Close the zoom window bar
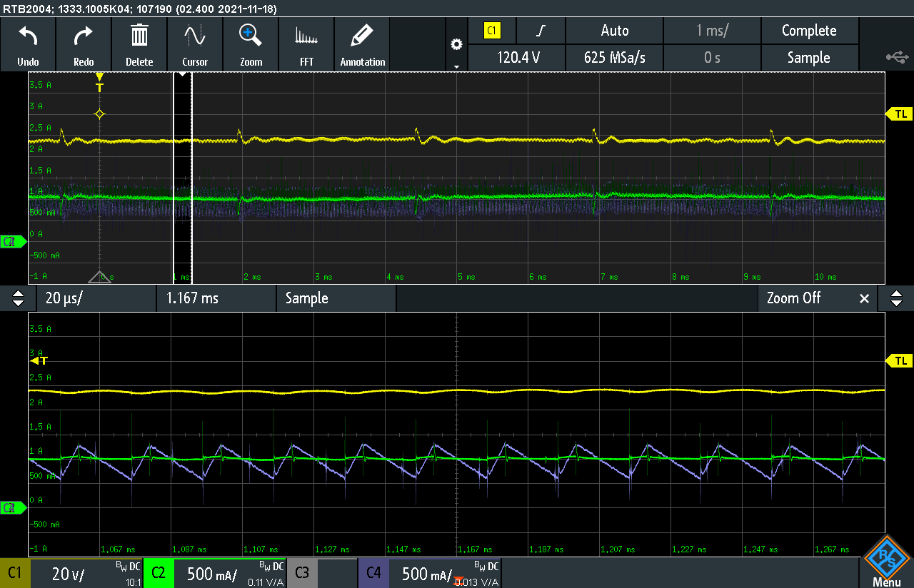The height and width of the screenshot is (588, 914). [x=864, y=298]
